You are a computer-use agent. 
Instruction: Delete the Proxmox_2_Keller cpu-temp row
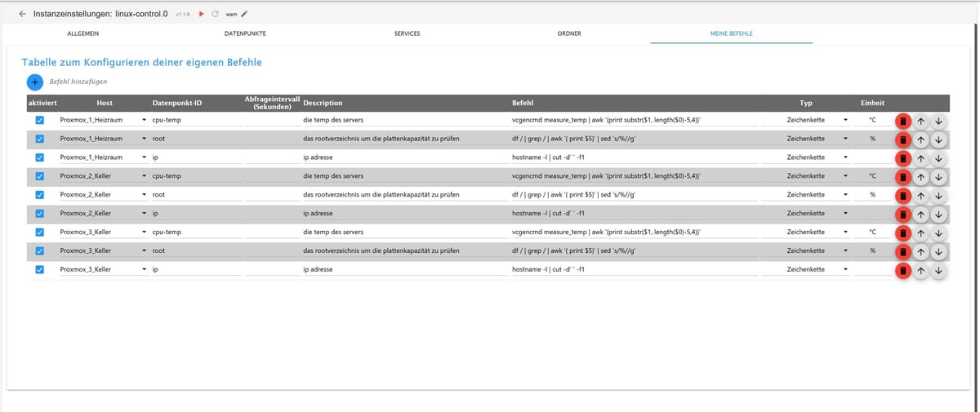click(903, 177)
